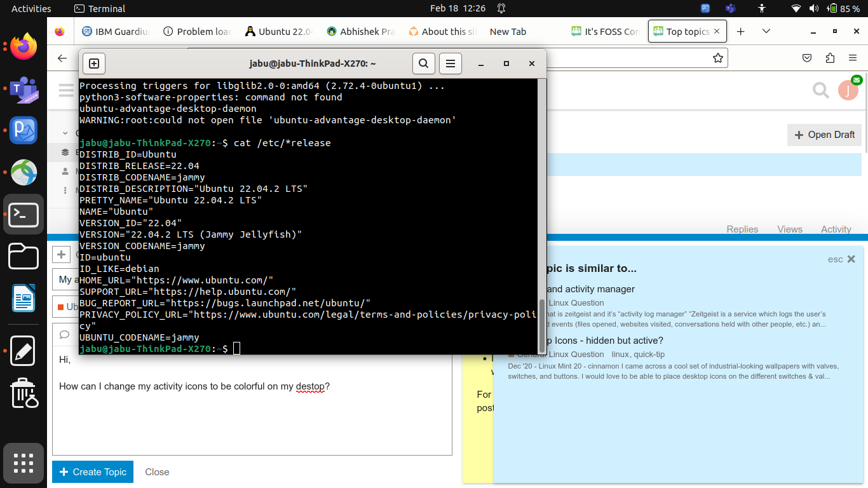868x488 pixels.
Task: Click the Create Topic button
Action: pyautogui.click(x=93, y=472)
